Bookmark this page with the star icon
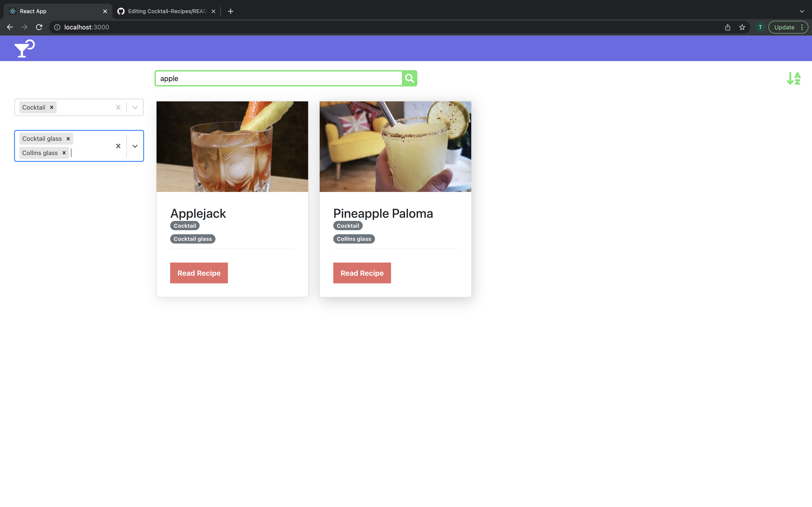 [x=742, y=27]
